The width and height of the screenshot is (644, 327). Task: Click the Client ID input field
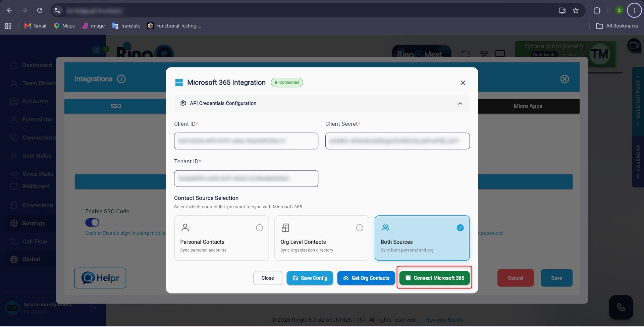[x=246, y=141]
